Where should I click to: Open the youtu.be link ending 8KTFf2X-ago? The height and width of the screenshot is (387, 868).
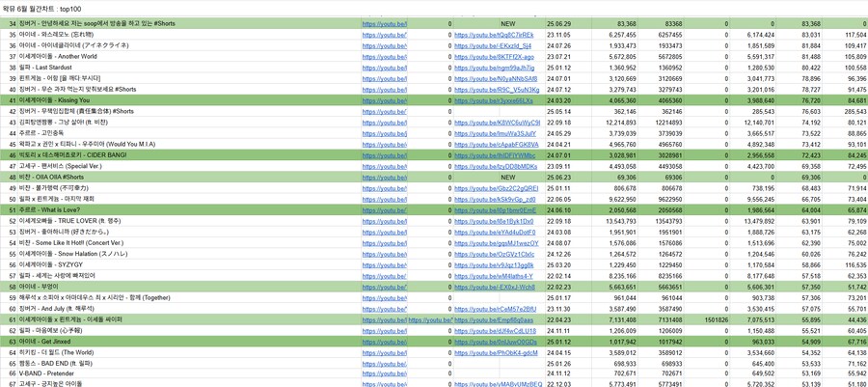(494, 57)
